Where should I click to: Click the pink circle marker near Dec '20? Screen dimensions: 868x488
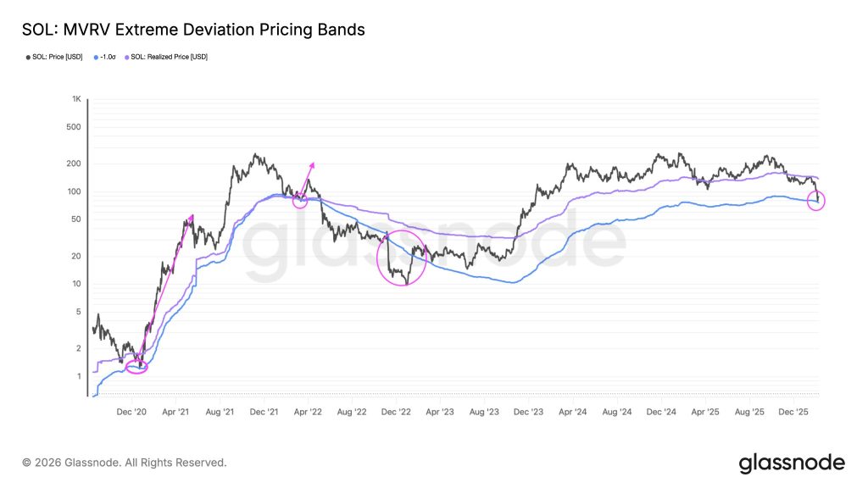coord(136,367)
